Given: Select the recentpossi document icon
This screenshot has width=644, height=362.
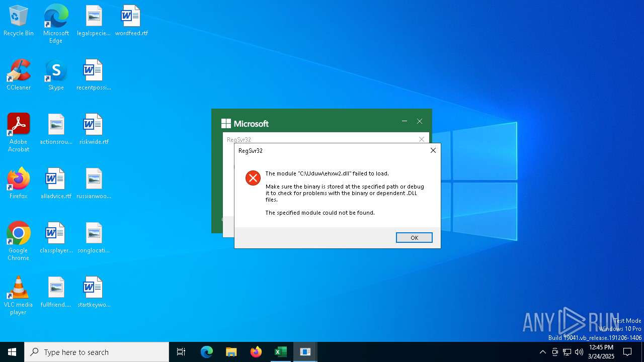Looking at the screenshot, I should coord(94,75).
